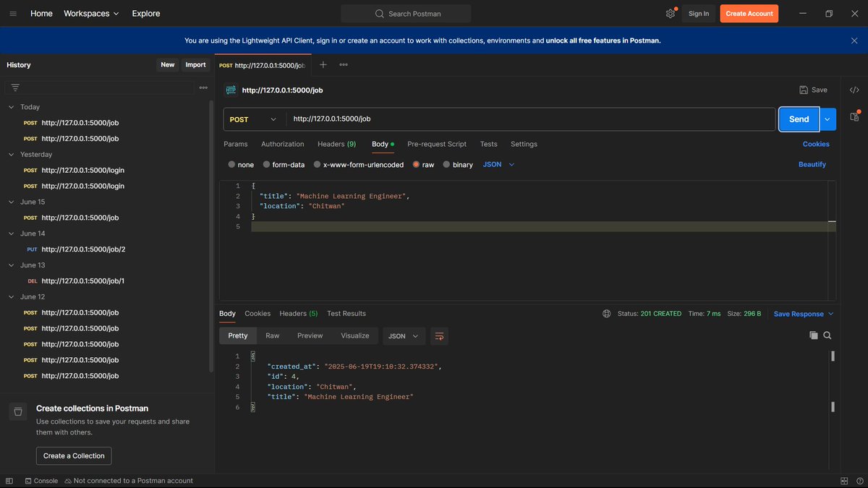Screen dimensions: 868x488
Task: Open the Test Results tab
Action: 346,314
